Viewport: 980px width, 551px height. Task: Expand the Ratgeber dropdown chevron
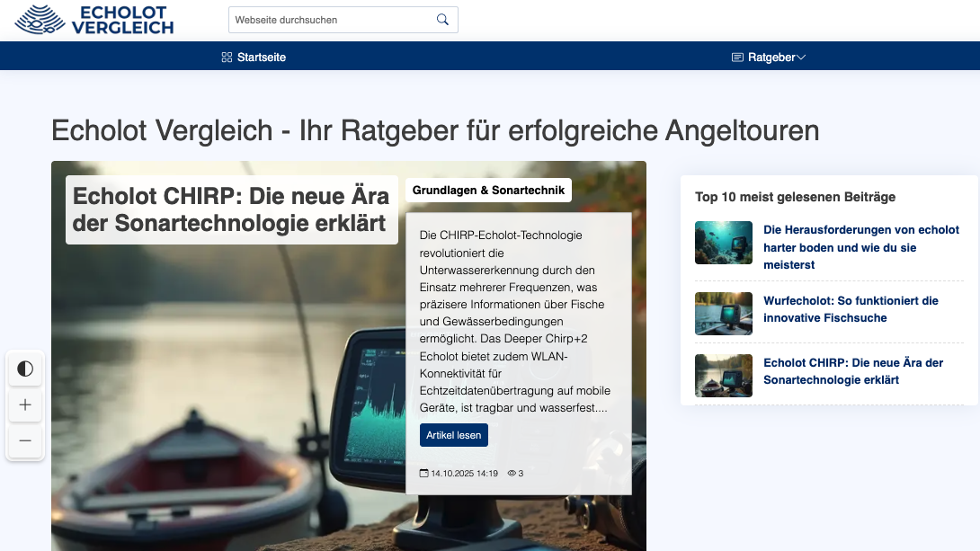point(801,57)
